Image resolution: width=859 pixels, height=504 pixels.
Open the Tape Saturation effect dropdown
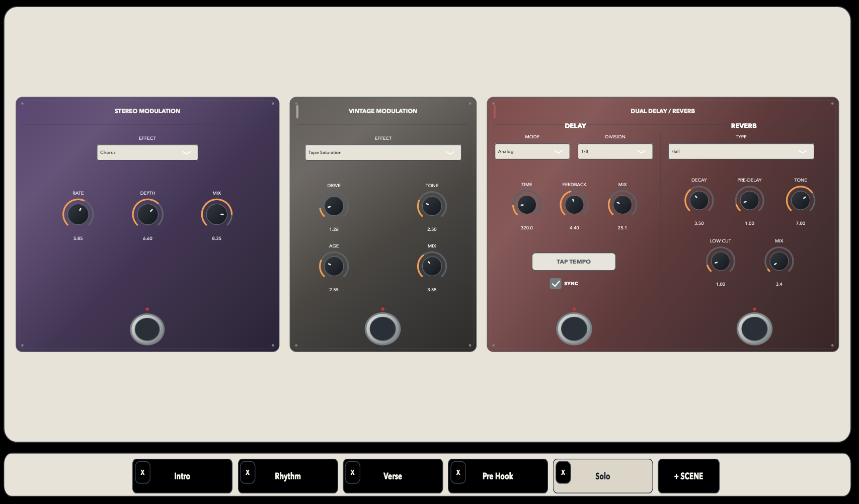pyautogui.click(x=383, y=152)
